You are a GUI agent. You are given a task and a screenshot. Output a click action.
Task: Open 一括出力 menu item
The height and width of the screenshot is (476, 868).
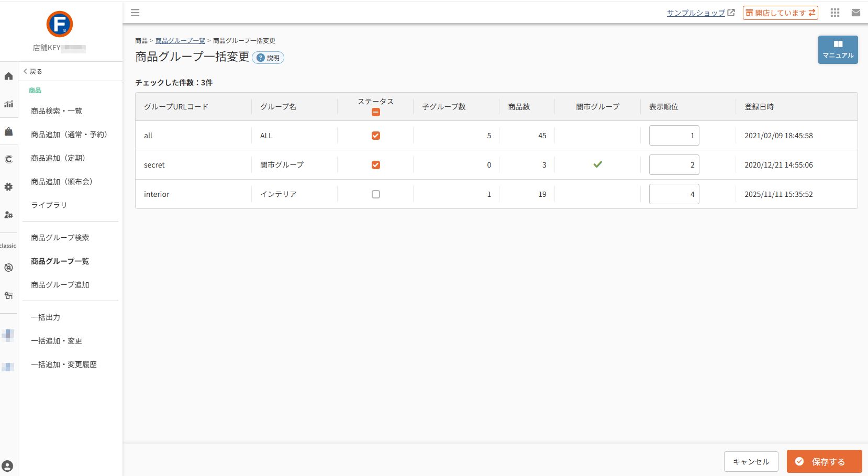[46, 317]
